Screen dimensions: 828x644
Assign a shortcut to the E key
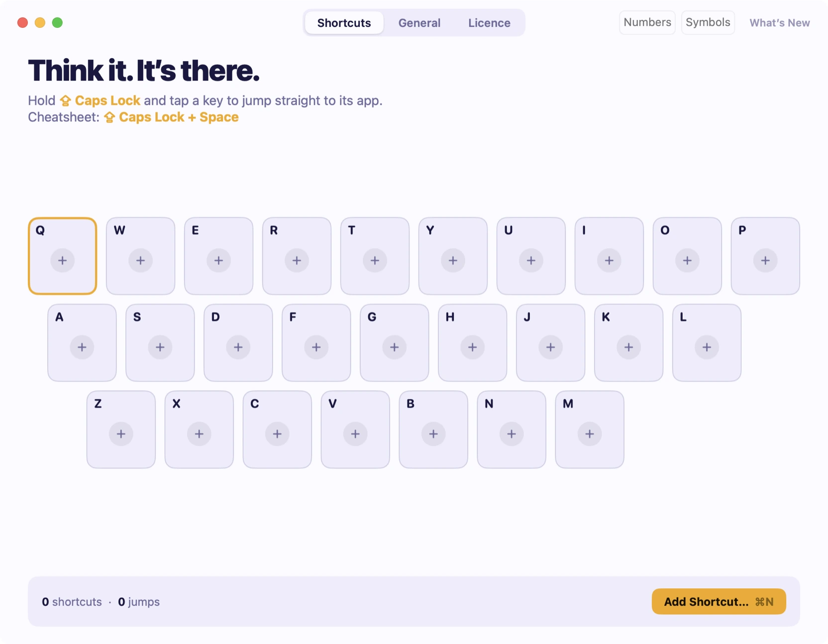point(218,260)
